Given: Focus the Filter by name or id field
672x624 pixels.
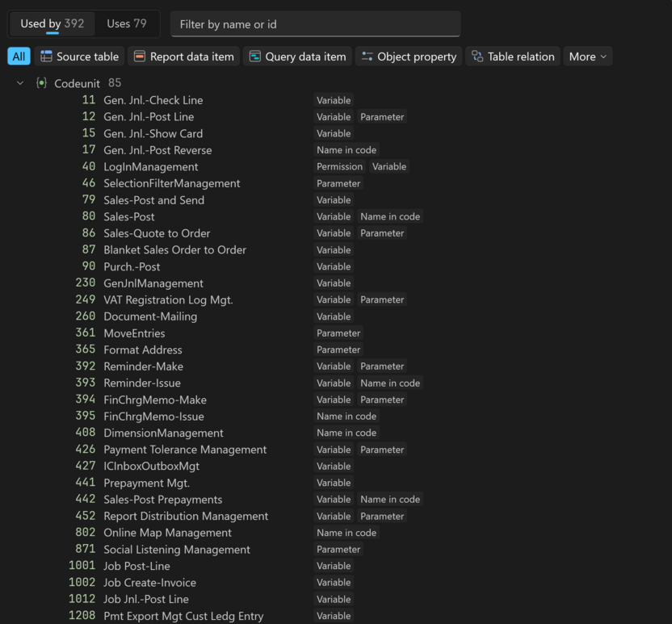Looking at the screenshot, I should 316,24.
